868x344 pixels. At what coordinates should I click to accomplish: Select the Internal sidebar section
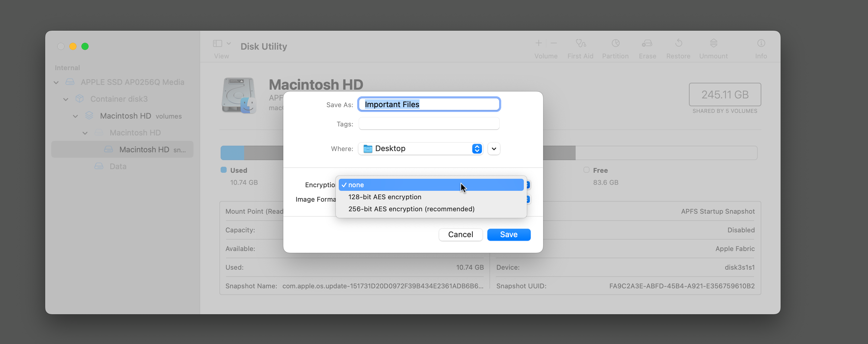coord(67,67)
